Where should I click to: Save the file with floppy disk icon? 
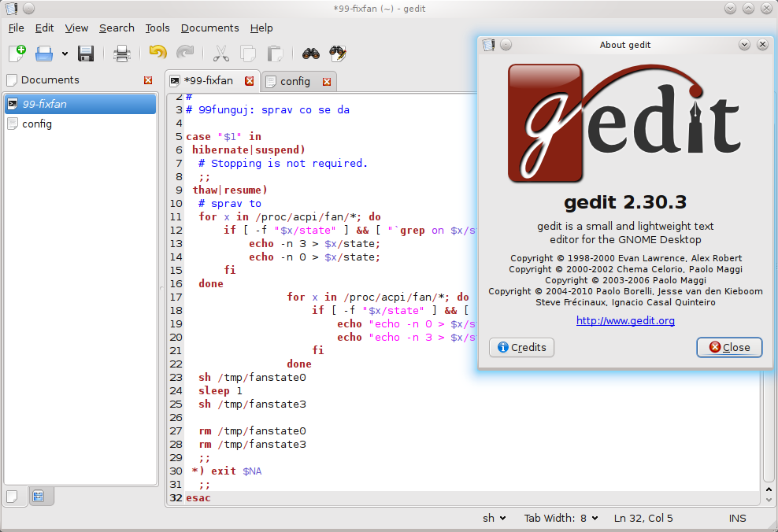86,53
